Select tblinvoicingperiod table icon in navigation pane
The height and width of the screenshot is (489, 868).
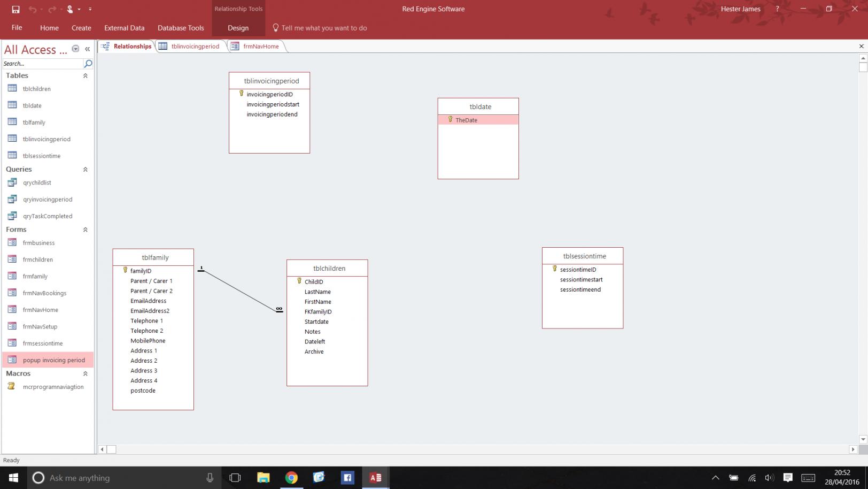tap(12, 139)
